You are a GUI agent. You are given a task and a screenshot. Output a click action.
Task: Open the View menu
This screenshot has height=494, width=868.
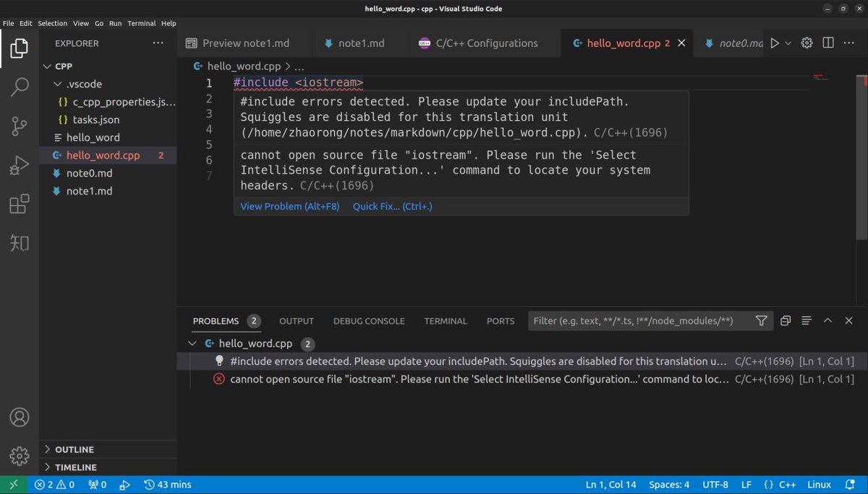pyautogui.click(x=81, y=23)
